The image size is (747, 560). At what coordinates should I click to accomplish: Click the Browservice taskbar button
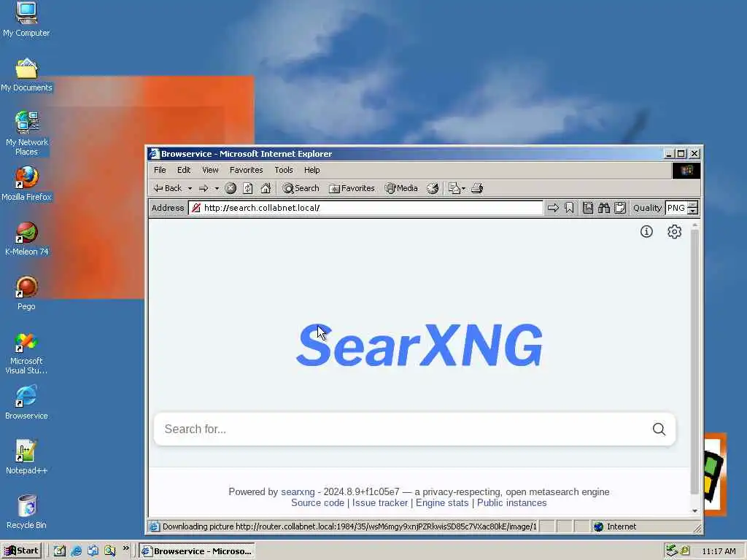point(197,551)
